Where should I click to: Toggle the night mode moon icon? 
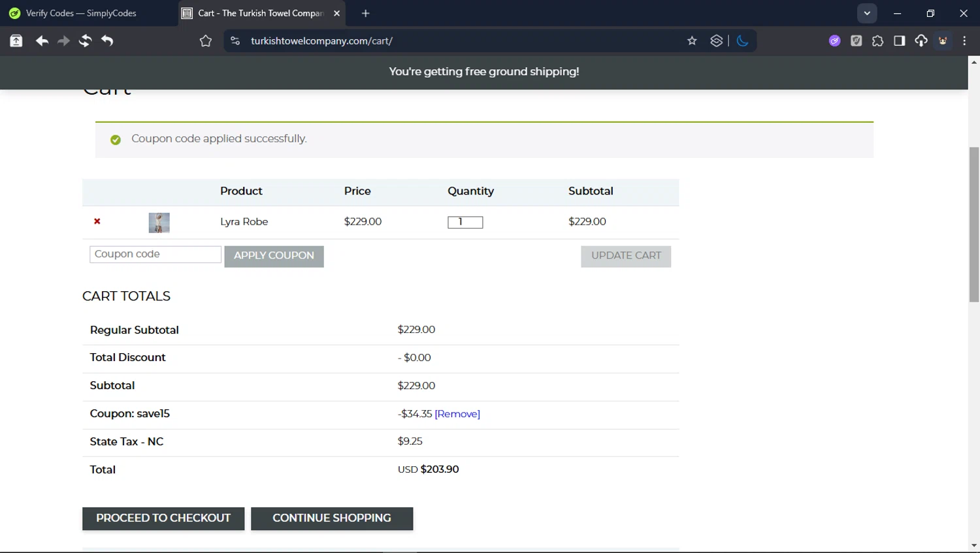click(742, 41)
